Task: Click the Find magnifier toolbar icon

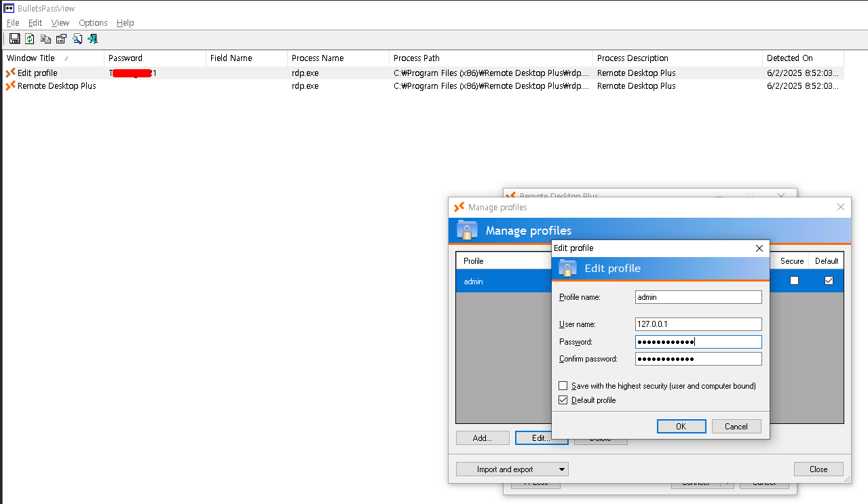Action: (x=77, y=39)
